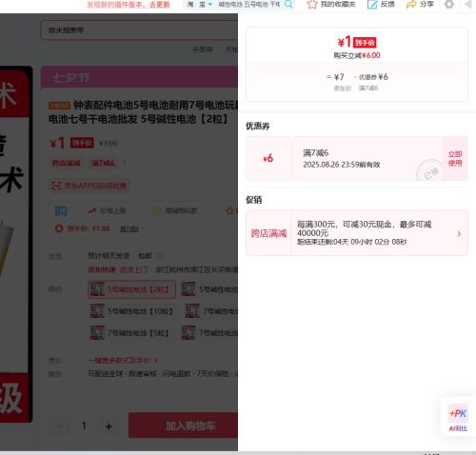Viewport: 476px width, 455px height.
Task: Increase quantity with the plus button
Action: pyautogui.click(x=109, y=426)
